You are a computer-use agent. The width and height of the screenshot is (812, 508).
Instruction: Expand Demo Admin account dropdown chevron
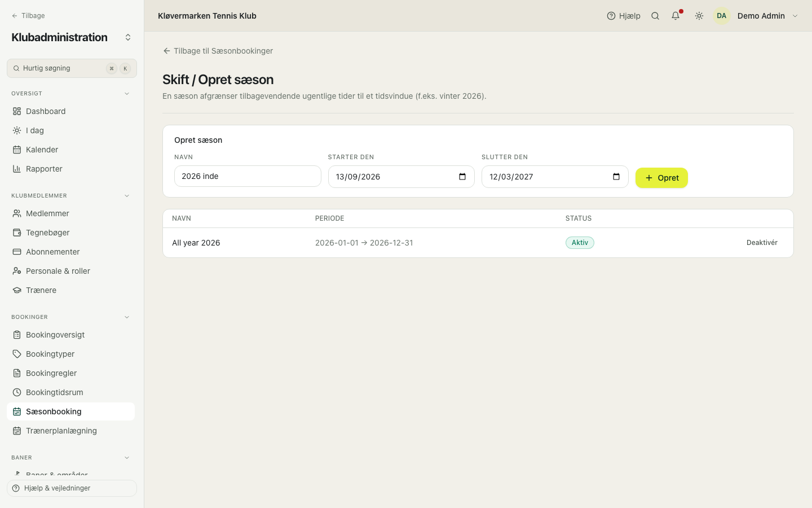tap(795, 16)
